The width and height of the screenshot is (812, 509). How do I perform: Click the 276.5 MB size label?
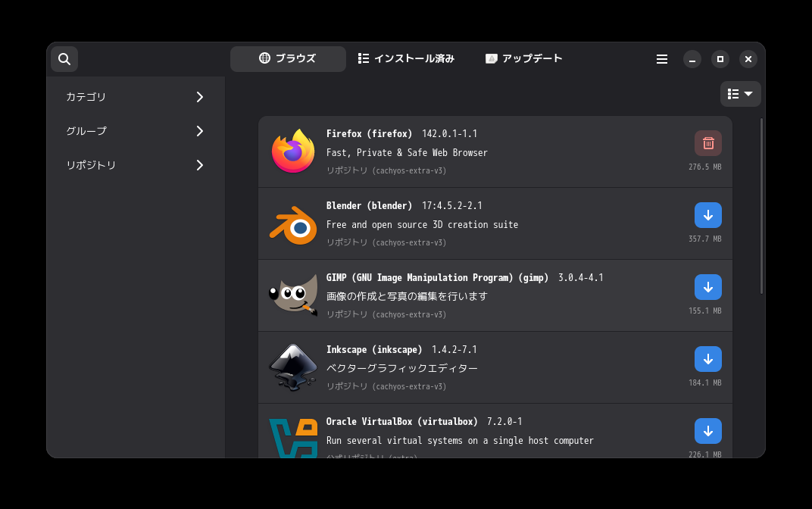[x=704, y=167]
